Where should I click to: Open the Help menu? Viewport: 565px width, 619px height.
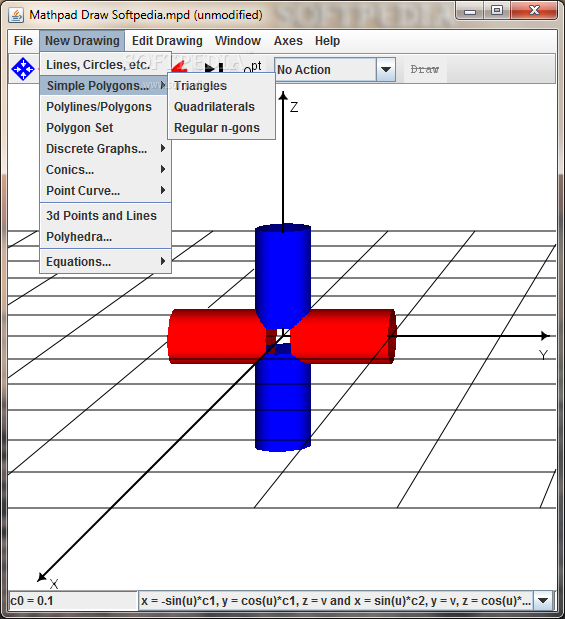(x=327, y=41)
